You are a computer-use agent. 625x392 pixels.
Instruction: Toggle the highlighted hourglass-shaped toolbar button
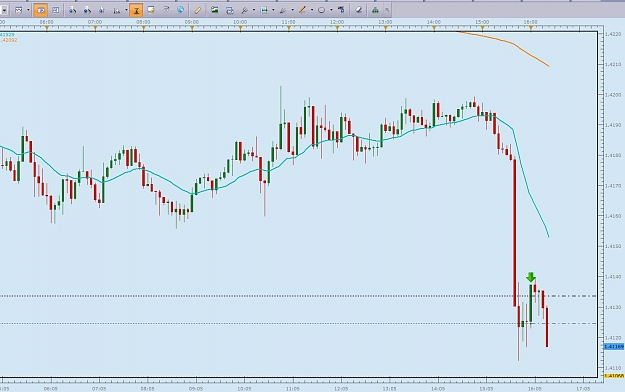point(136,10)
